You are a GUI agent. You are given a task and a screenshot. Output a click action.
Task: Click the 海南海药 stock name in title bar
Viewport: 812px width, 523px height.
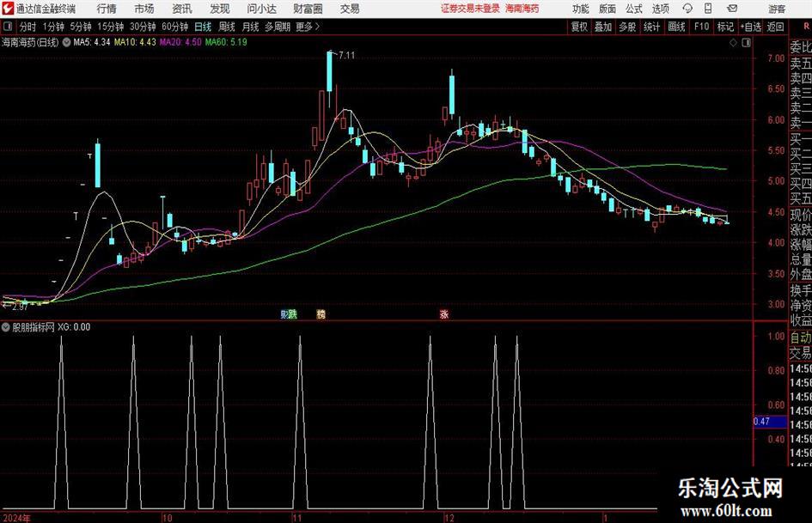[x=522, y=9]
